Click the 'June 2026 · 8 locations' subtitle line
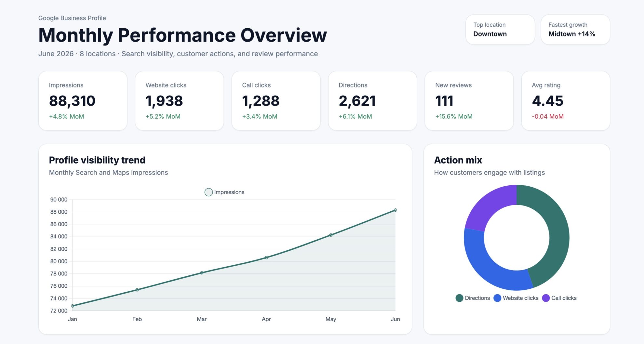Viewport: 644px width, 344px height. click(178, 54)
